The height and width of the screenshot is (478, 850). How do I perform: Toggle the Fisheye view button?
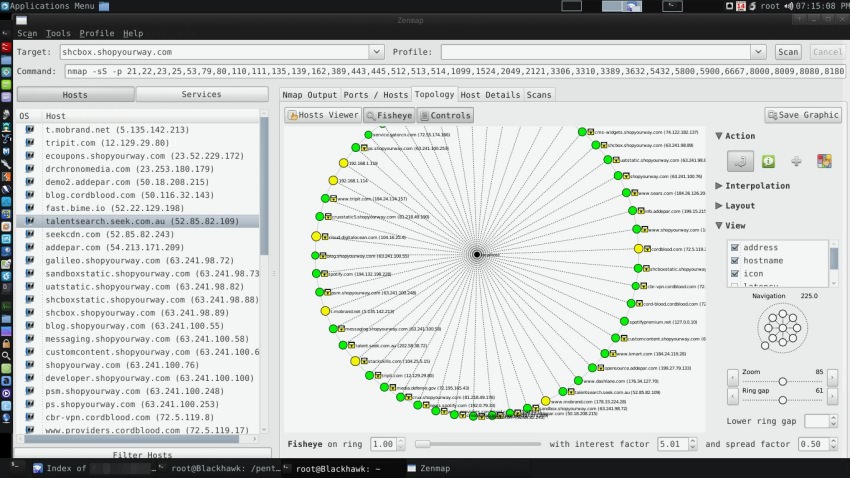[389, 115]
